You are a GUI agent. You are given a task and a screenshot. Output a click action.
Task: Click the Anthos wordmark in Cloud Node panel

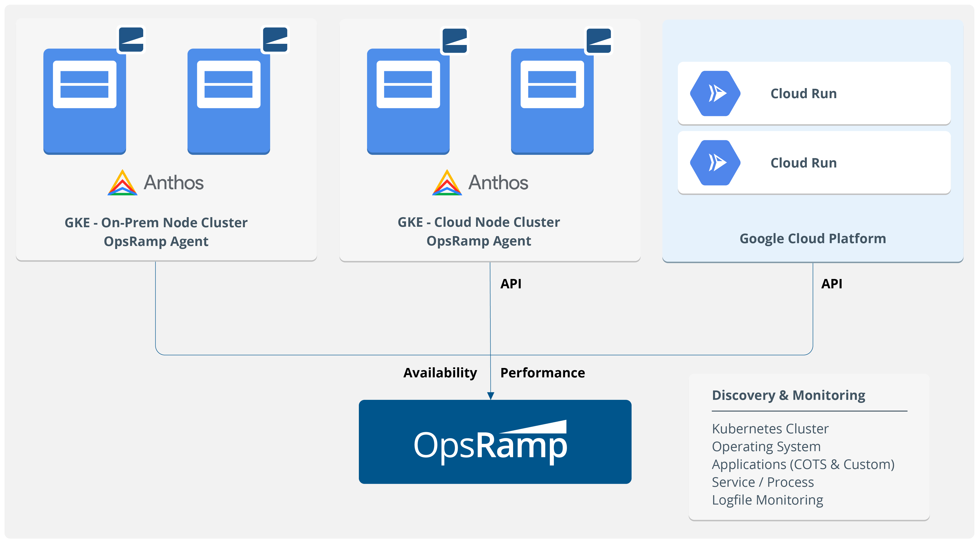click(x=498, y=182)
